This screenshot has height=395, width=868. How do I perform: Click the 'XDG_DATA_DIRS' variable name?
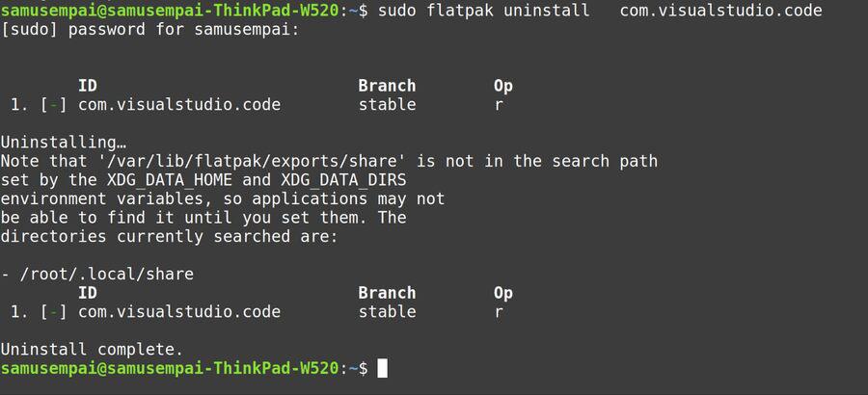click(343, 180)
